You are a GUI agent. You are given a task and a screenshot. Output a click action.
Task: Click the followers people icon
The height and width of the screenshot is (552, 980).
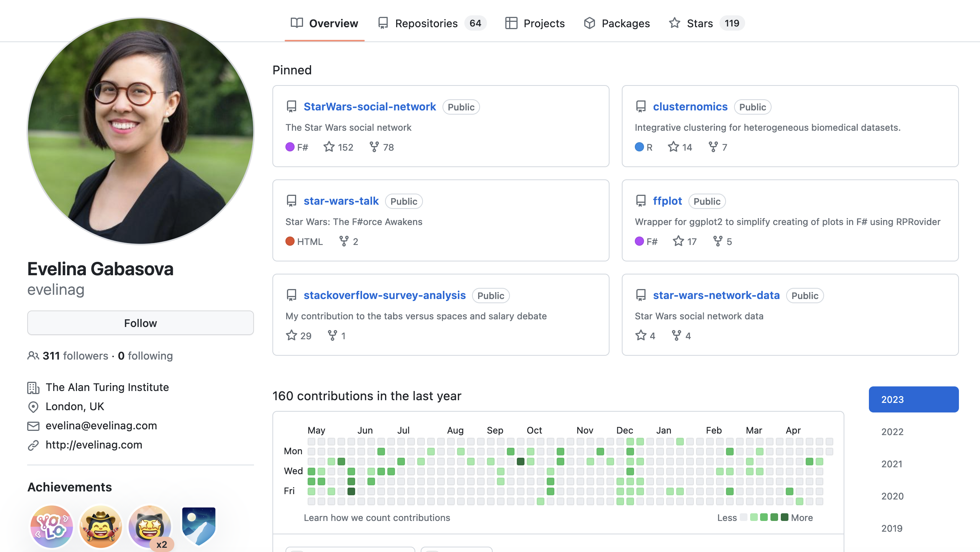(x=33, y=356)
